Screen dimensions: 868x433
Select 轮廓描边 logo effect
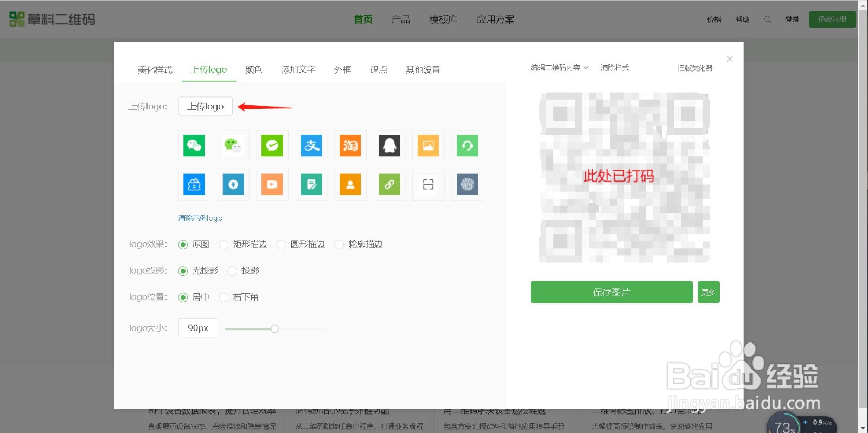click(339, 244)
